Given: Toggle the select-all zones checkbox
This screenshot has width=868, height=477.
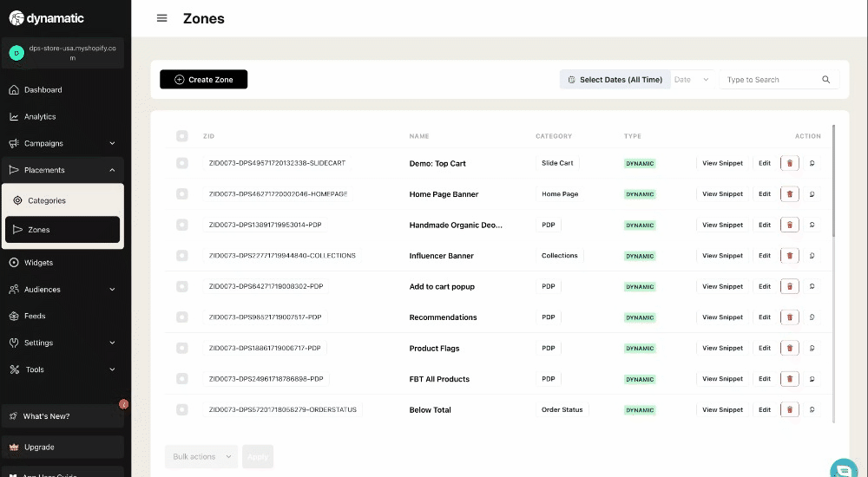Looking at the screenshot, I should pos(181,136).
